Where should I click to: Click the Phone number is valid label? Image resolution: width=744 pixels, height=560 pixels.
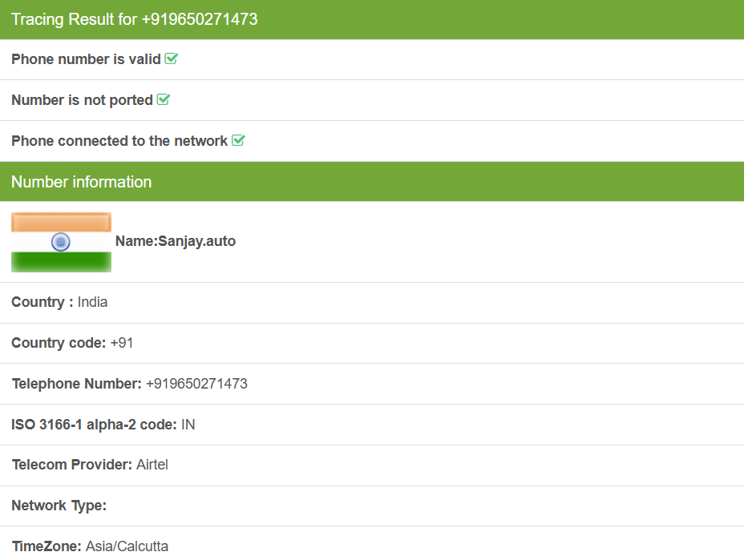[x=86, y=59]
